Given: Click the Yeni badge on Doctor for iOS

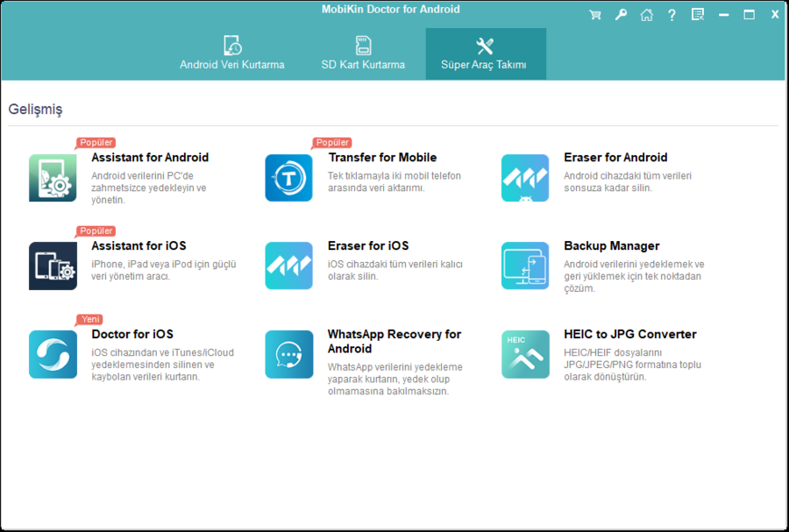Looking at the screenshot, I should pos(89,319).
